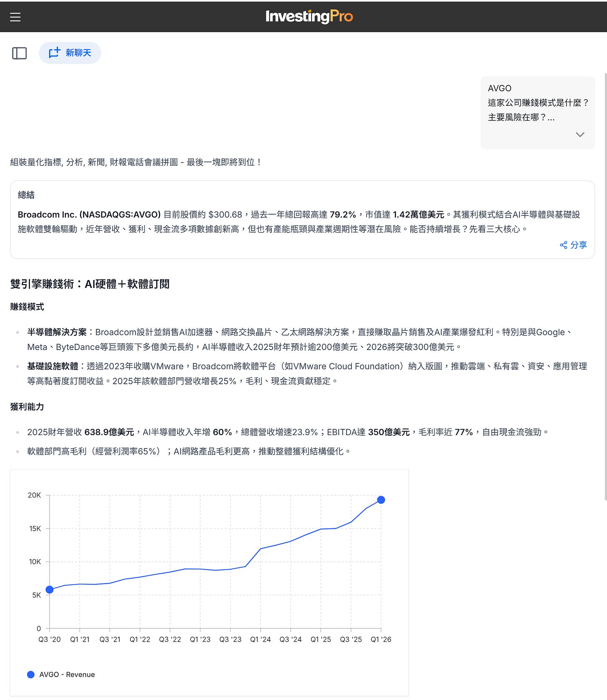Click the 軟體部門高毛利 bullet text
607x700 pixels.
190,451
